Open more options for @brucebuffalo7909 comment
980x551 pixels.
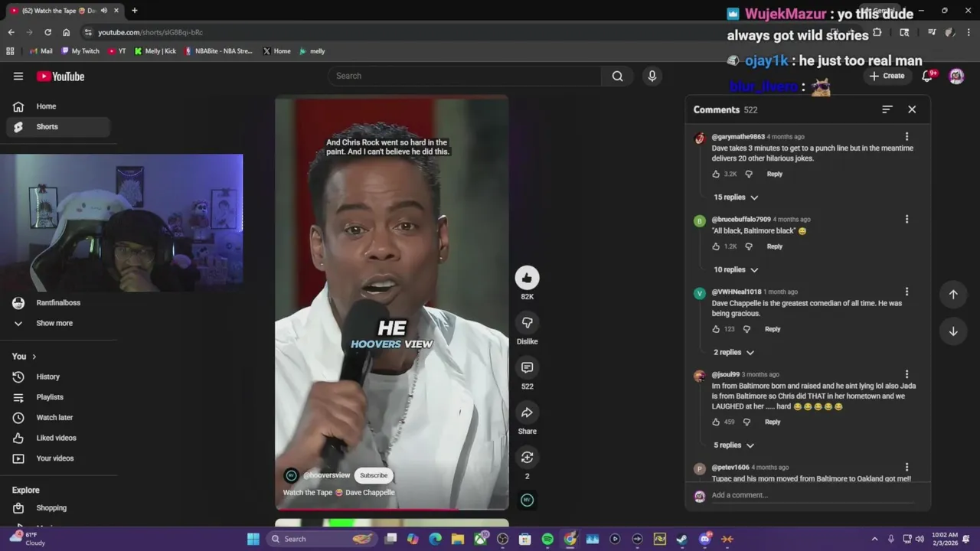coord(906,220)
